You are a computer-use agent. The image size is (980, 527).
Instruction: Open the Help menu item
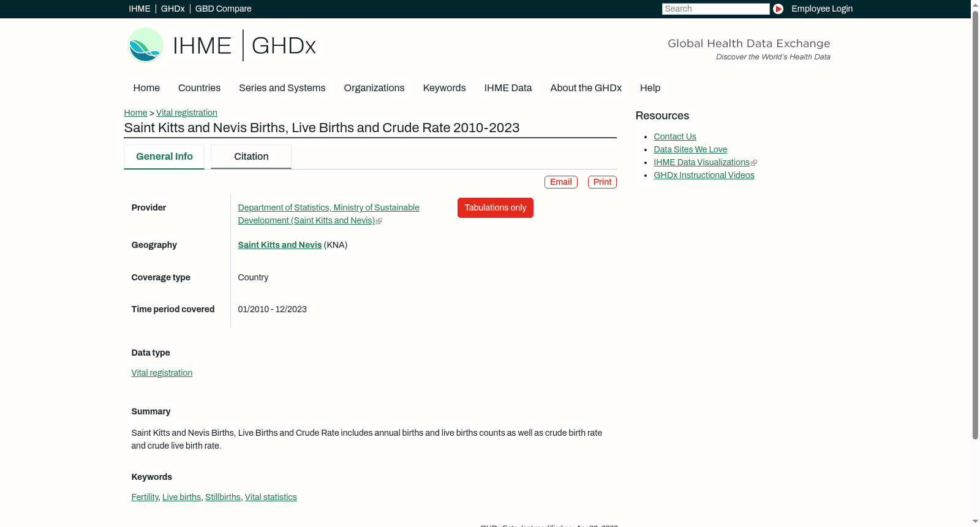[650, 88]
